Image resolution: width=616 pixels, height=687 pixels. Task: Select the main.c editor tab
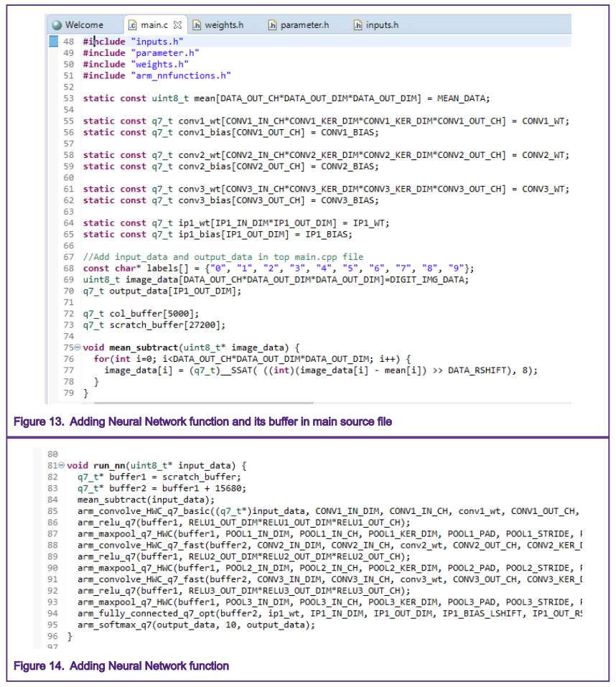[x=154, y=25]
